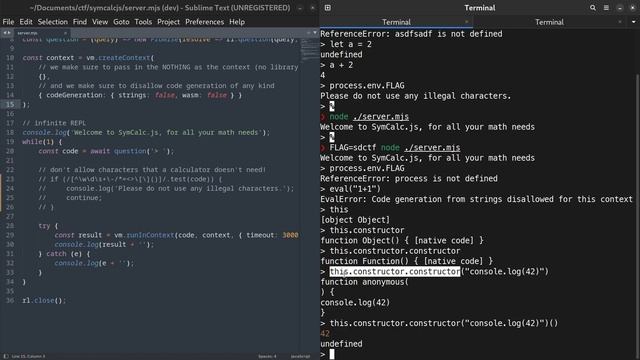
Task: Open the Edit menu in Sublime Text
Action: coord(26,22)
